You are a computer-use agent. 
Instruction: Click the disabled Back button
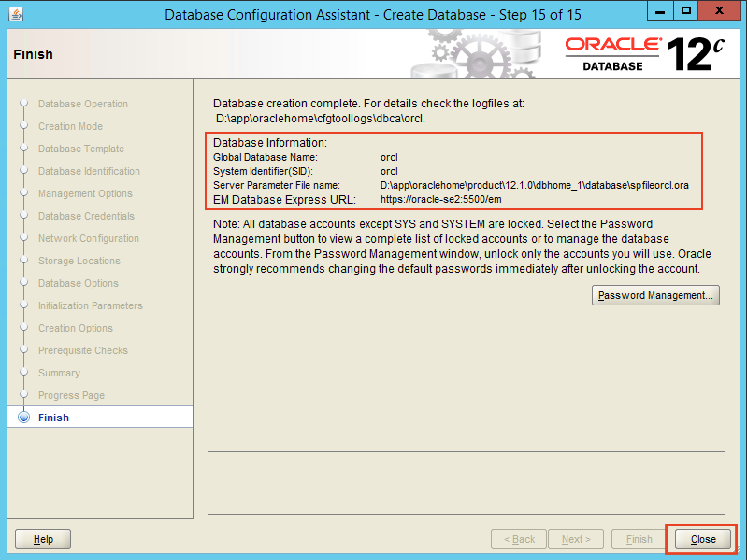[519, 539]
